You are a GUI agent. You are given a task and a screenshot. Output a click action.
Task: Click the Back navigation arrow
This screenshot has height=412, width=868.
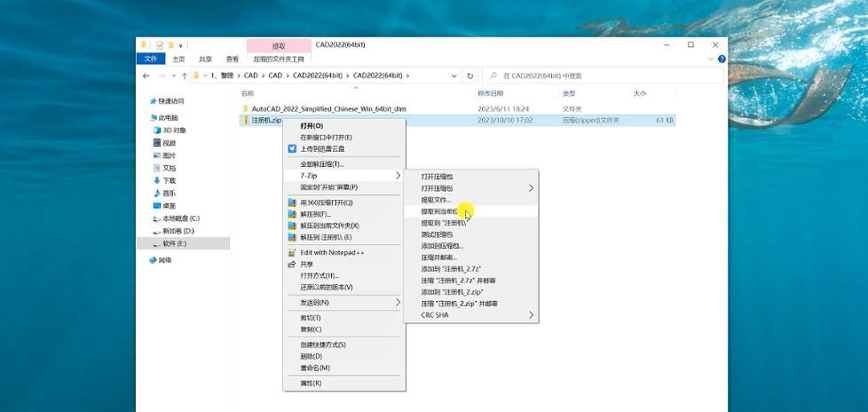click(146, 75)
